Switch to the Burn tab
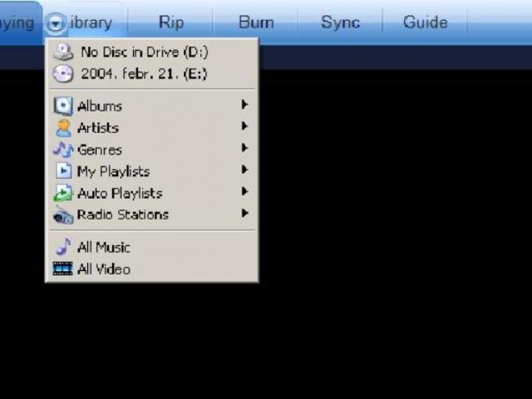This screenshot has width=532, height=399. 256,23
